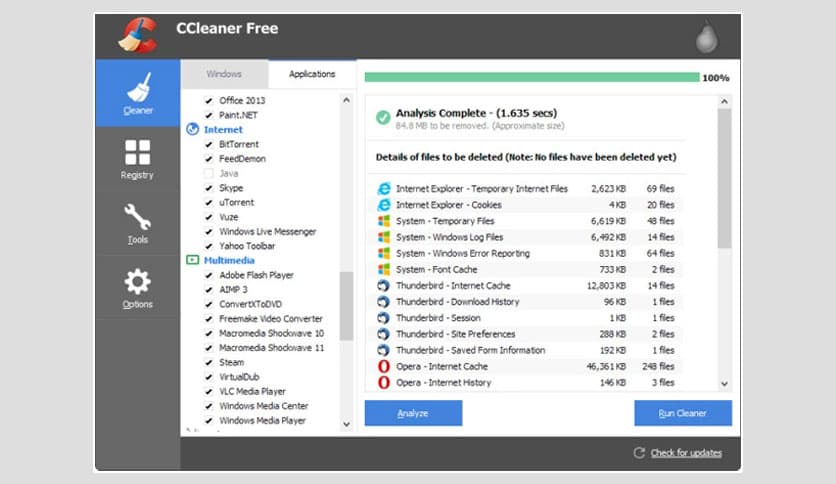Select the Multimedia category heading
This screenshot has height=484, width=836.
229,260
